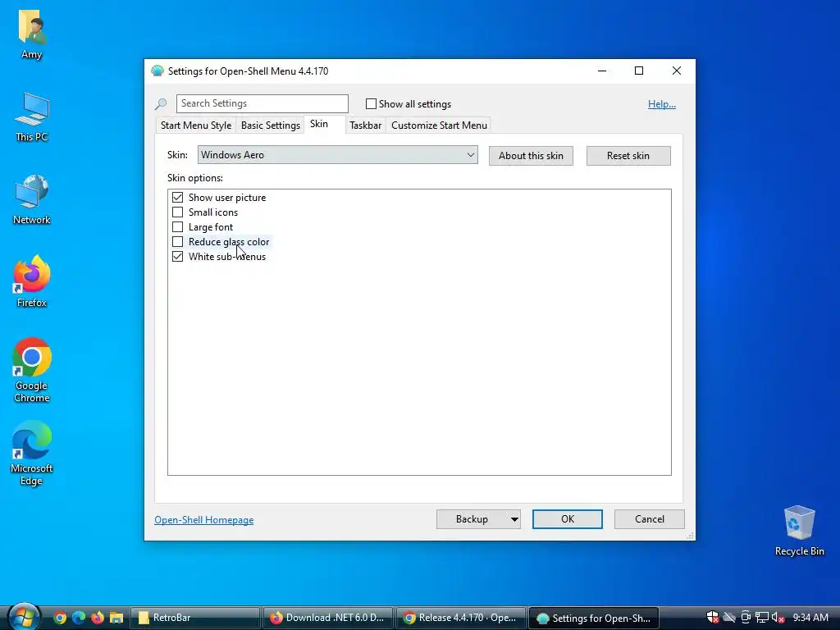
Task: Open the Backup button dropdown arrow
Action: (514, 519)
